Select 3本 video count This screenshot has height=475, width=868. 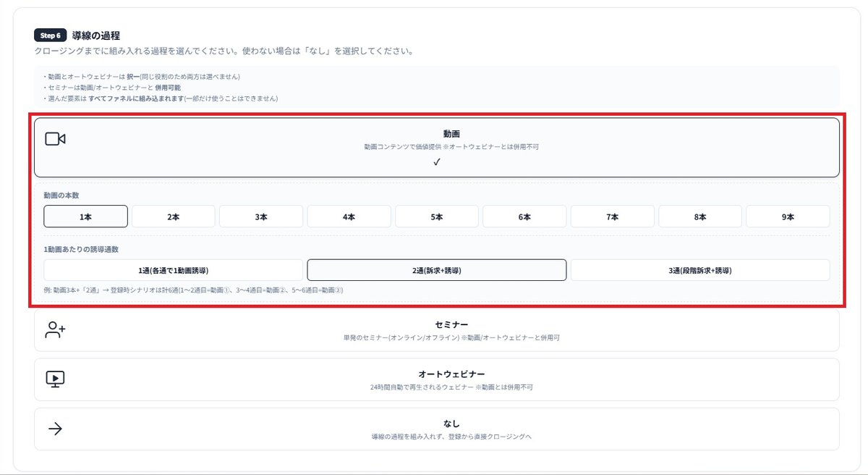coord(261,217)
